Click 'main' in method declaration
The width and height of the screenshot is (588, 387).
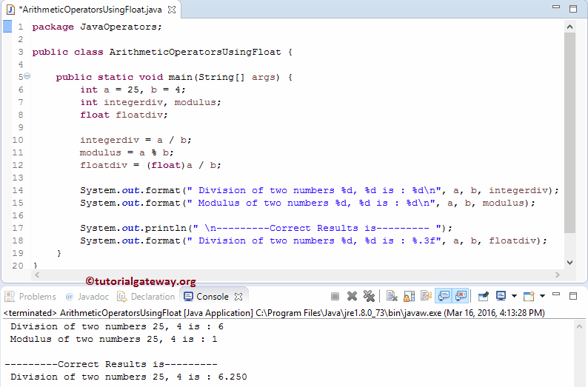(x=181, y=77)
